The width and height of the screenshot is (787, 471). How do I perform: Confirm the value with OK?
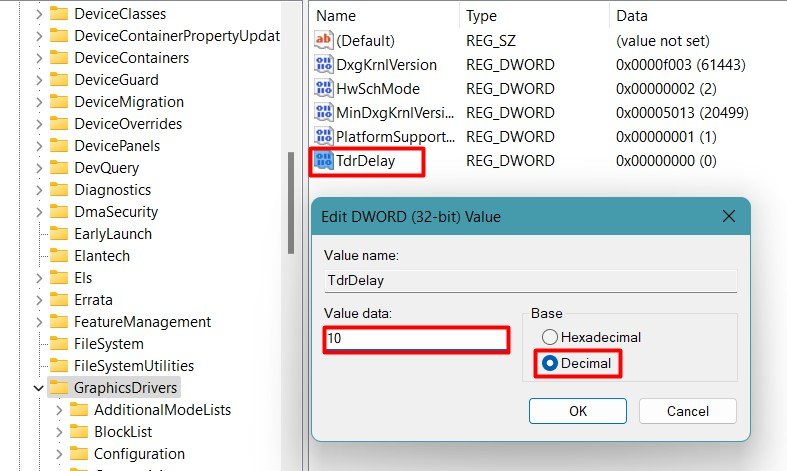tap(578, 411)
